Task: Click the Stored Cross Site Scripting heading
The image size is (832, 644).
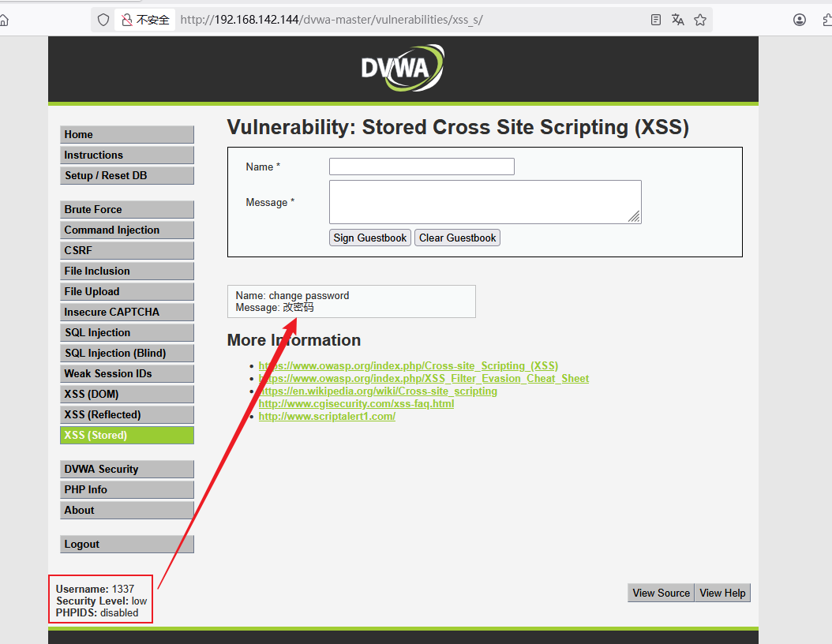Action: (458, 127)
